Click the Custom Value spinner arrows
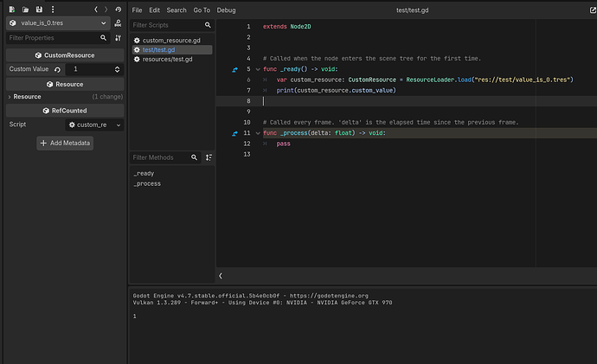The width and height of the screenshot is (597, 364). pos(118,69)
